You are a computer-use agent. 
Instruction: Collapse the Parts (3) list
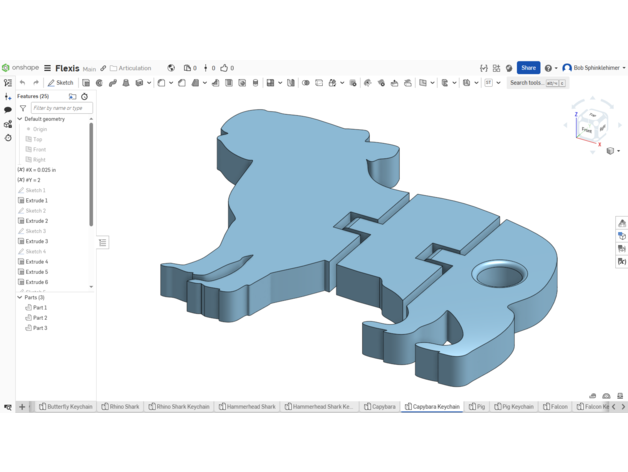pyautogui.click(x=20, y=297)
